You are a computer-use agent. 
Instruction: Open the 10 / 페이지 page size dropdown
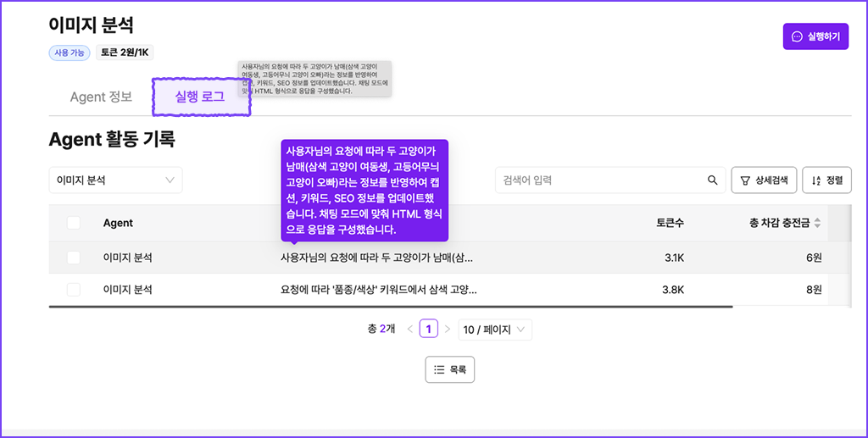pos(494,329)
